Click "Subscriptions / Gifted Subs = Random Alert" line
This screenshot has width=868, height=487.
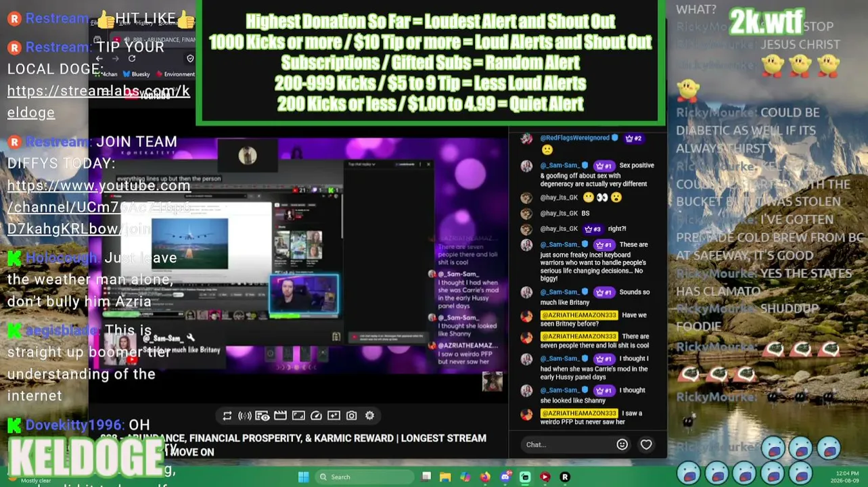click(430, 63)
